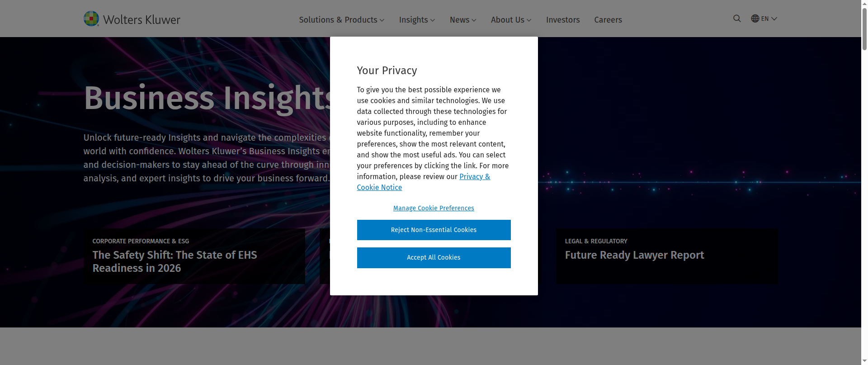Open the Careers page
Image resolution: width=868 pixels, height=365 pixels.
coord(608,20)
